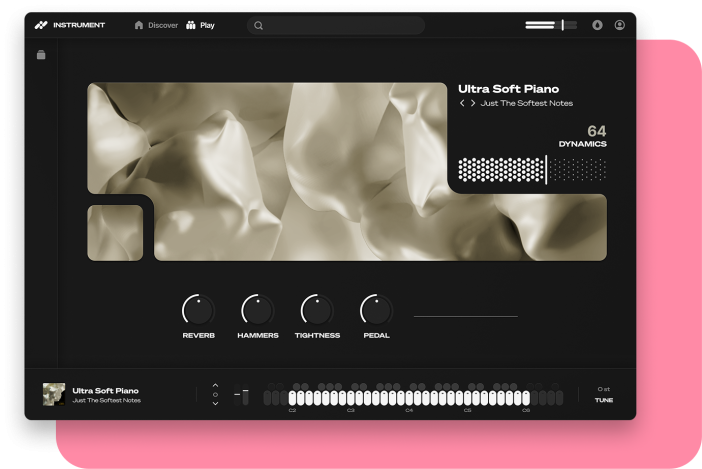
Task: Click the library box icon in left sidebar
Action: click(x=41, y=55)
